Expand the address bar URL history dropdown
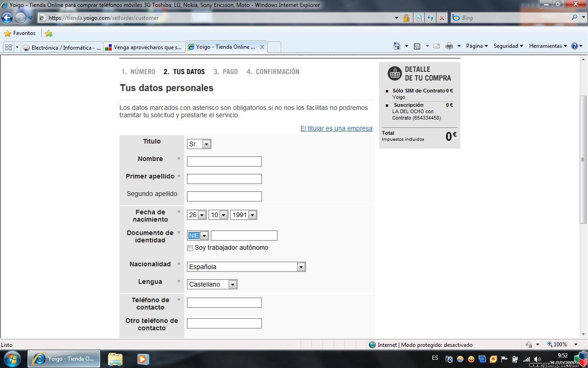This screenshot has height=368, width=588. coord(396,18)
